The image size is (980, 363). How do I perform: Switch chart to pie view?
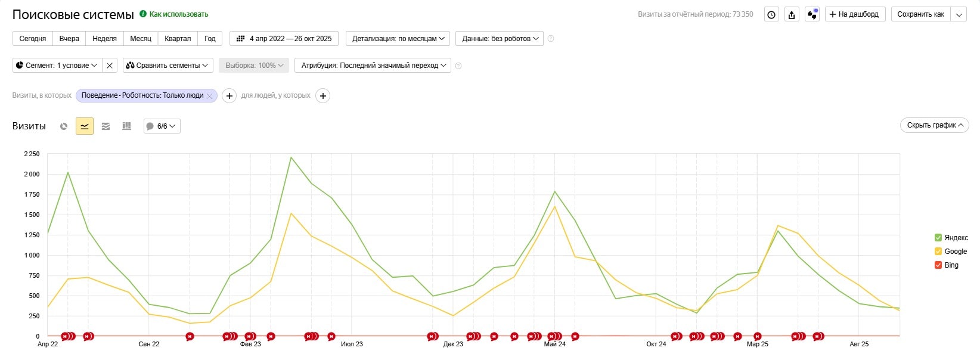[x=64, y=126]
